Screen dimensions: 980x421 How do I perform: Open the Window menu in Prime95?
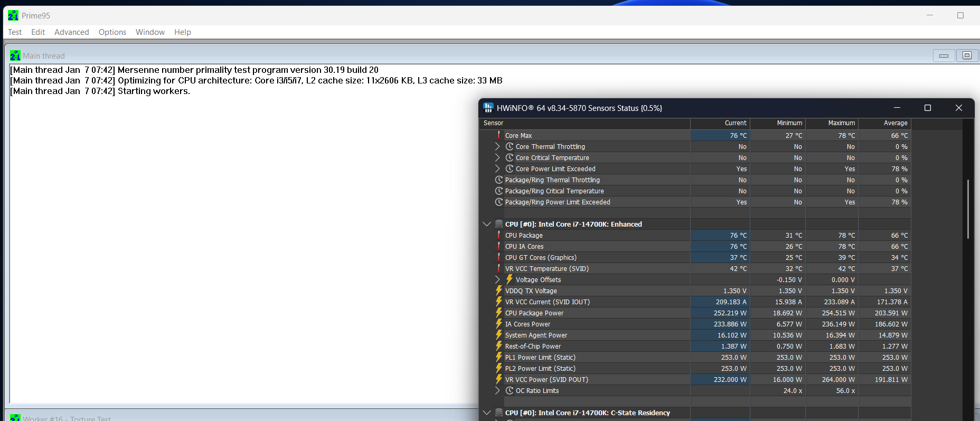[150, 32]
